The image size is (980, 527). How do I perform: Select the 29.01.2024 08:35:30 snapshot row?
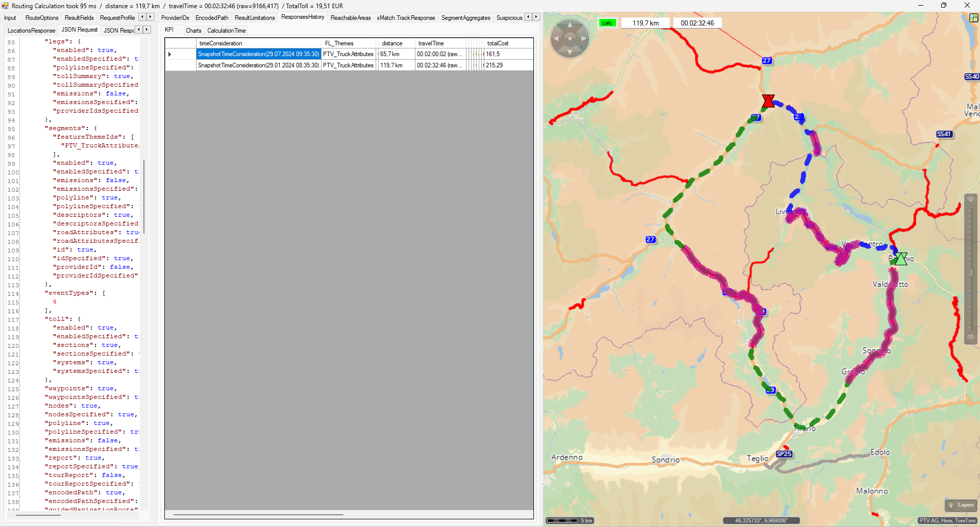[x=258, y=65]
